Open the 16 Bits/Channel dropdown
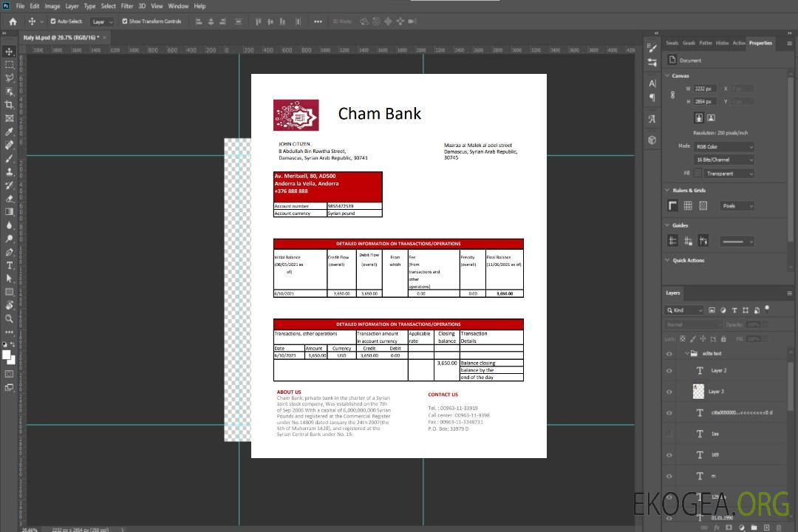This screenshot has height=532, width=798. pos(724,160)
